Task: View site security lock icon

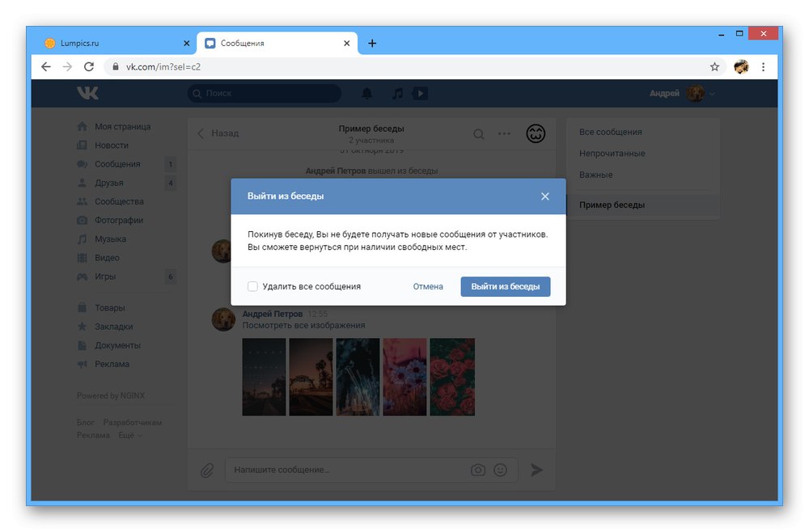Action: point(116,66)
